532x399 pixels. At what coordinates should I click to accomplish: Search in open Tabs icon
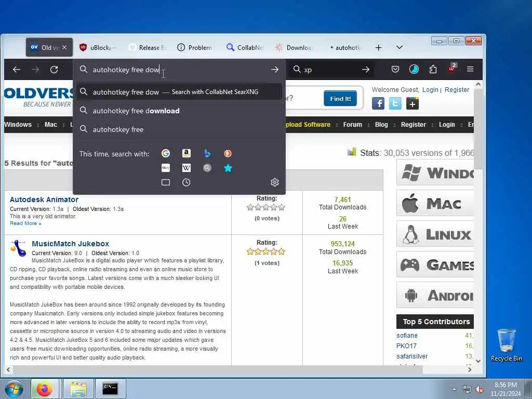(x=166, y=182)
